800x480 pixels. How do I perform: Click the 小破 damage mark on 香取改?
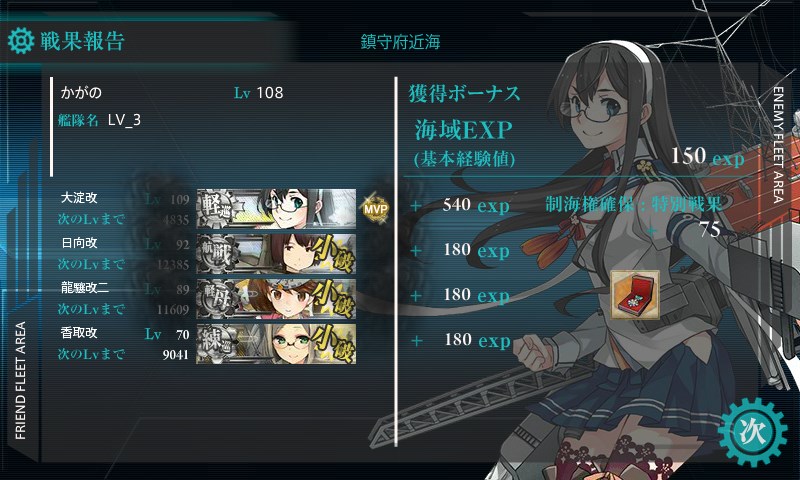point(334,343)
